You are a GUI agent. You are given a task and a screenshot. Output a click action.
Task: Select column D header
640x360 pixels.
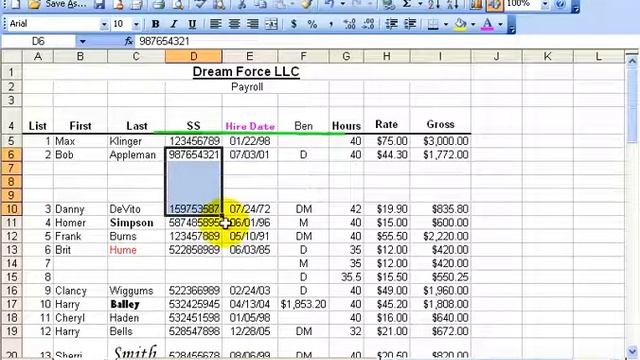pos(193,56)
